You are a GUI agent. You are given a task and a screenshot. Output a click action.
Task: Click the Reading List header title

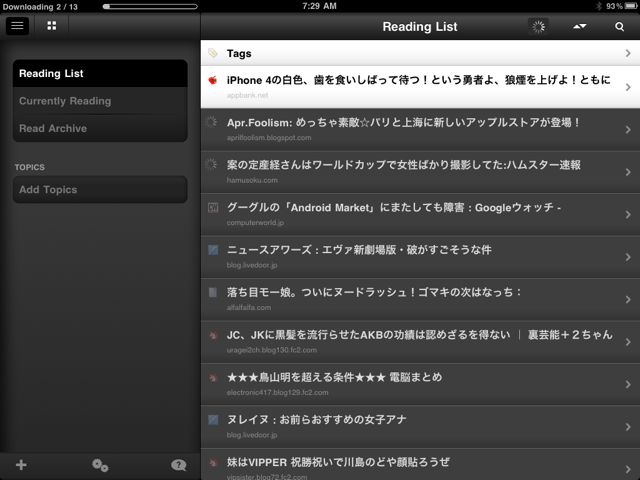pos(420,27)
